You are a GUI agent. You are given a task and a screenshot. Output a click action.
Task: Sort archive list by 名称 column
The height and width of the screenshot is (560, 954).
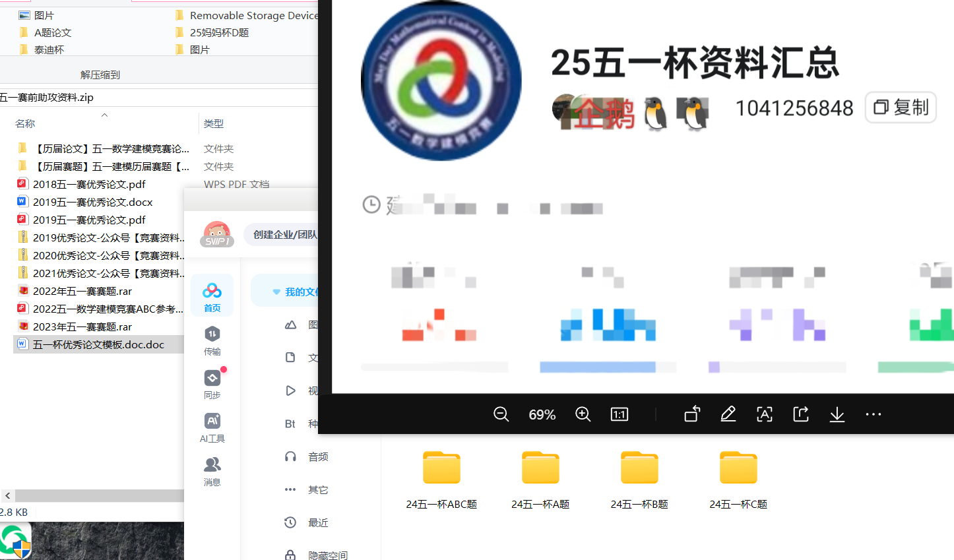click(25, 123)
